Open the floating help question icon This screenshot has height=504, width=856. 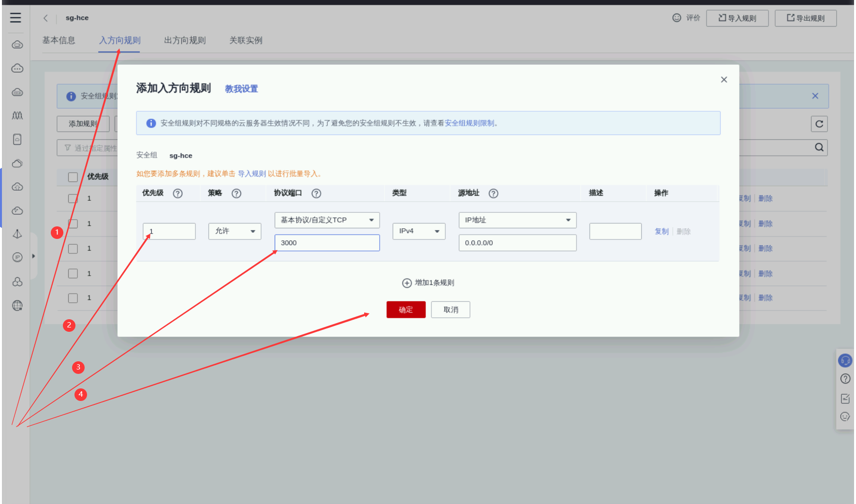(x=845, y=379)
